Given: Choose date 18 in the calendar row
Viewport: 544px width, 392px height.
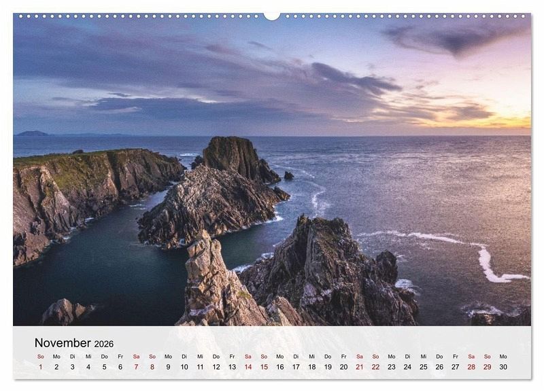Looking at the screenshot, I should coord(311,367).
